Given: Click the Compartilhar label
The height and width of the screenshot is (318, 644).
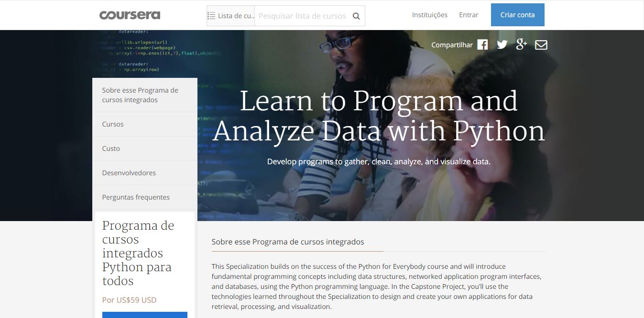Looking at the screenshot, I should point(451,44).
